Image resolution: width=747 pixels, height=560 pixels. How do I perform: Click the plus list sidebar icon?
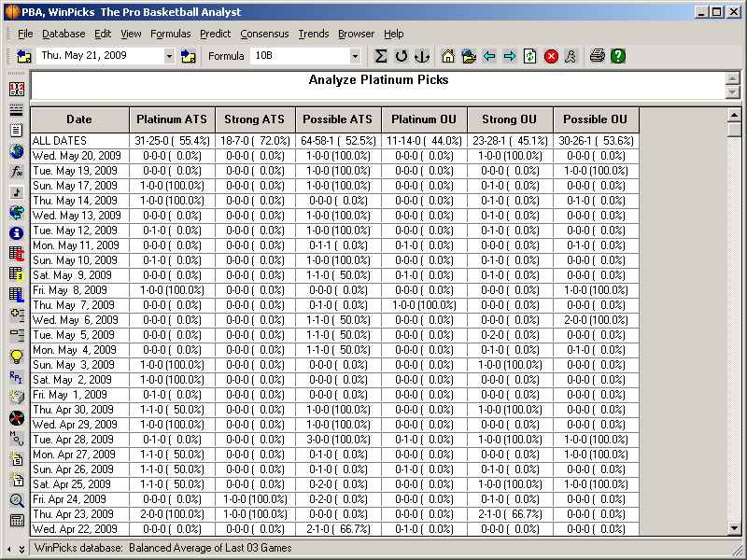click(17, 315)
